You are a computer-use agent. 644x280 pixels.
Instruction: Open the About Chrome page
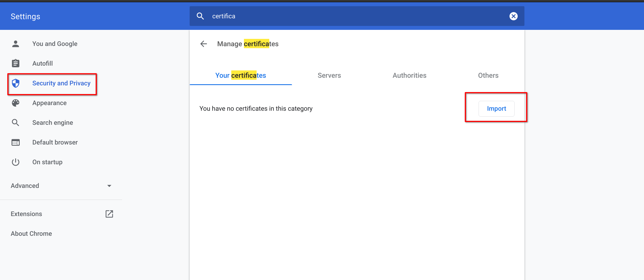pyautogui.click(x=31, y=234)
